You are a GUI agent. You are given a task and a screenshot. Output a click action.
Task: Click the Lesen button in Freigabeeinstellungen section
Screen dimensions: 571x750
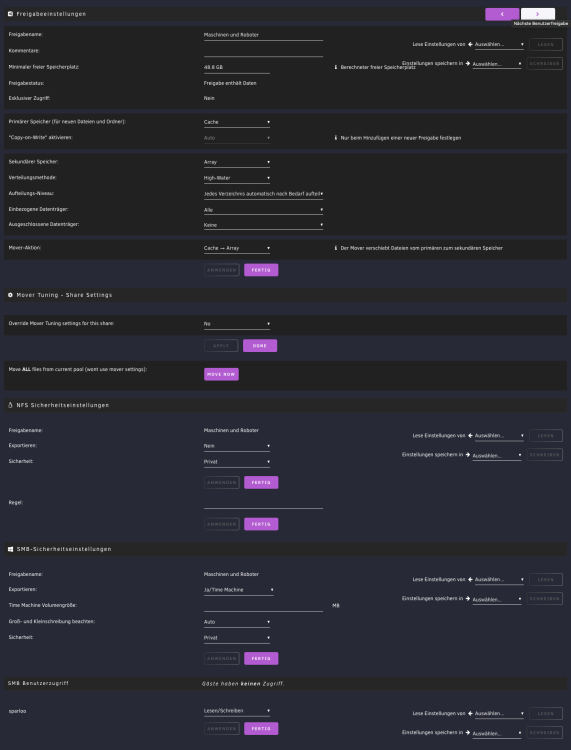(546, 44)
